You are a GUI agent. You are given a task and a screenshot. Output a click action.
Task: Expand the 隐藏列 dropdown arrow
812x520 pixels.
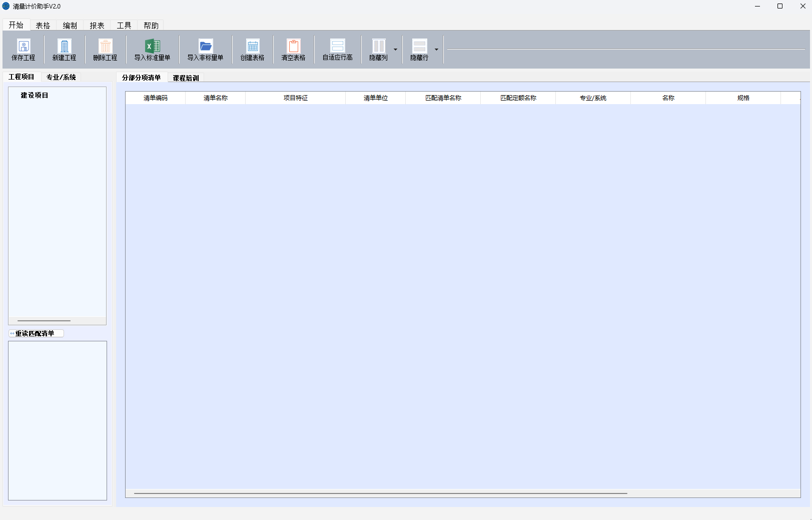(395, 50)
